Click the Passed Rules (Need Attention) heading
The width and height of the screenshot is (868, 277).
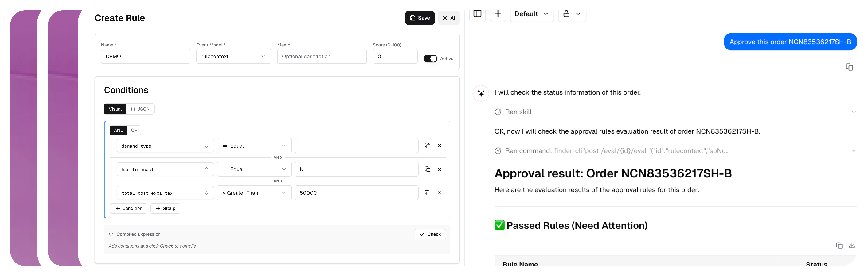point(571,225)
